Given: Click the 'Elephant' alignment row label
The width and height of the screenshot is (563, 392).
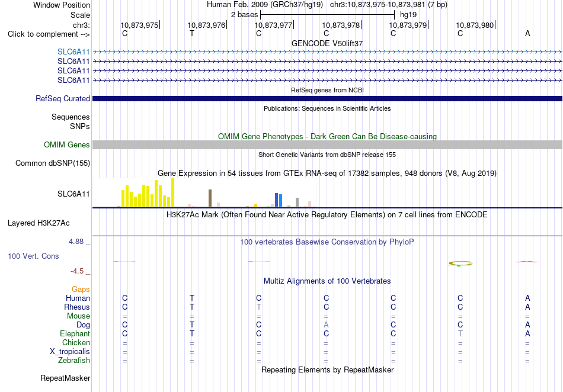Looking at the screenshot, I should point(75,334).
